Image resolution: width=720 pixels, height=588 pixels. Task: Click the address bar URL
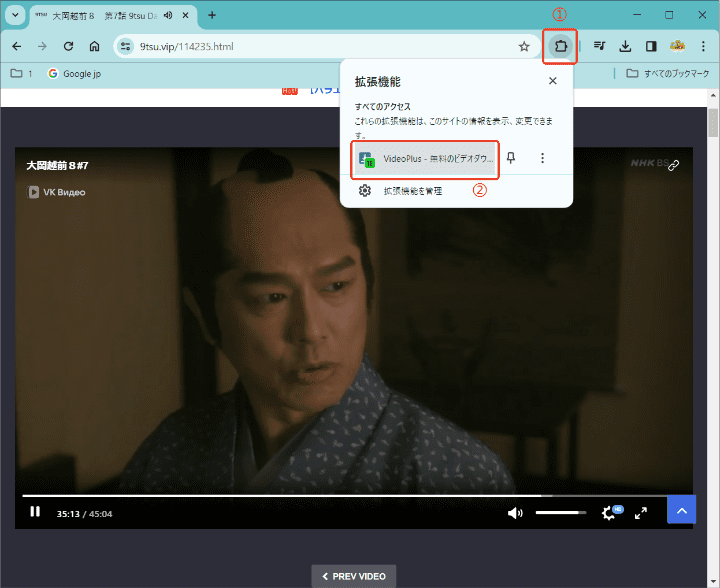point(187,46)
